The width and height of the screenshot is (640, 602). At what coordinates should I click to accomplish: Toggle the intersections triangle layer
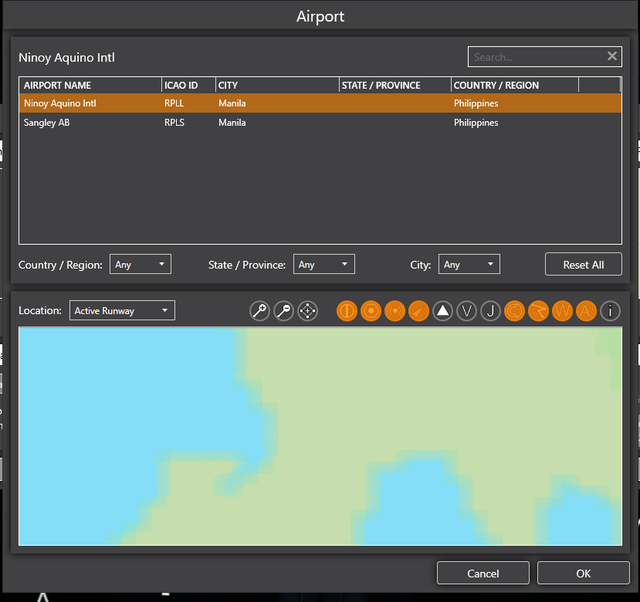click(443, 311)
